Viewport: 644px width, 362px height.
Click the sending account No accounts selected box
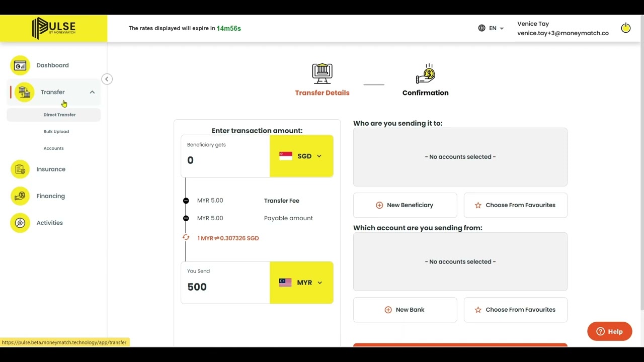pos(460,261)
